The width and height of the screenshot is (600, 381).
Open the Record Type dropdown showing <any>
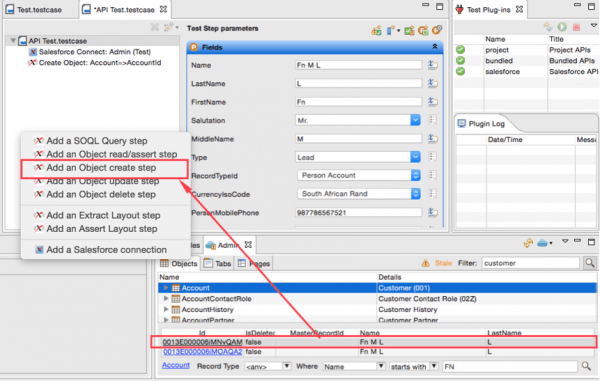[287, 366]
